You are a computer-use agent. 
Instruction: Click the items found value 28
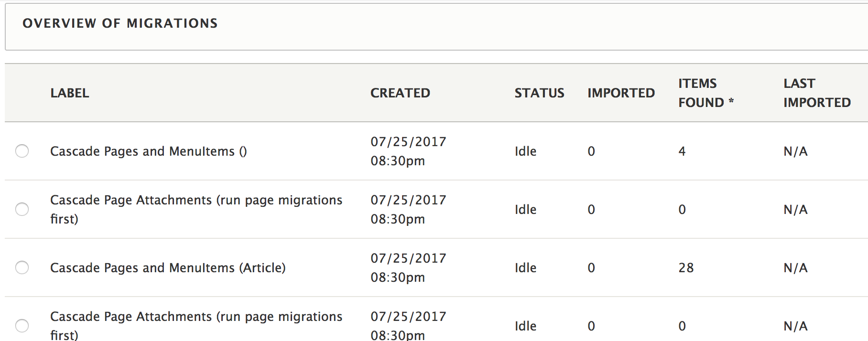[686, 268]
